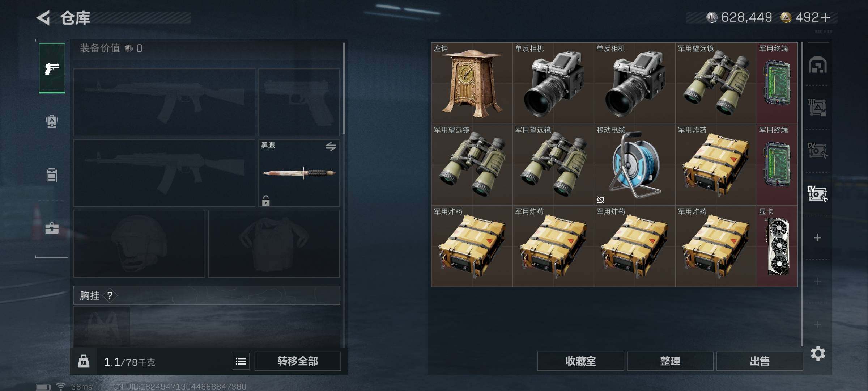Select the main stash container icon
Viewport: 868px width, 391px height.
(x=818, y=65)
